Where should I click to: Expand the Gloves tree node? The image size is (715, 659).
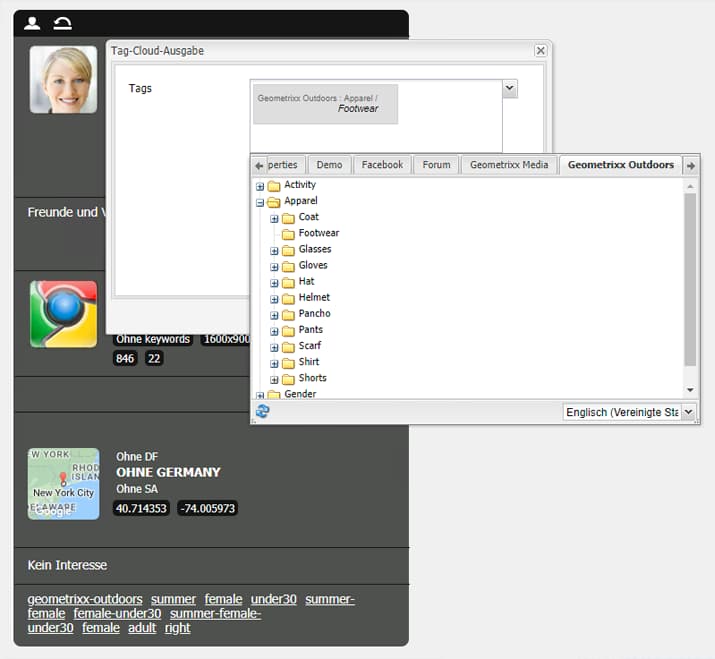(274, 267)
